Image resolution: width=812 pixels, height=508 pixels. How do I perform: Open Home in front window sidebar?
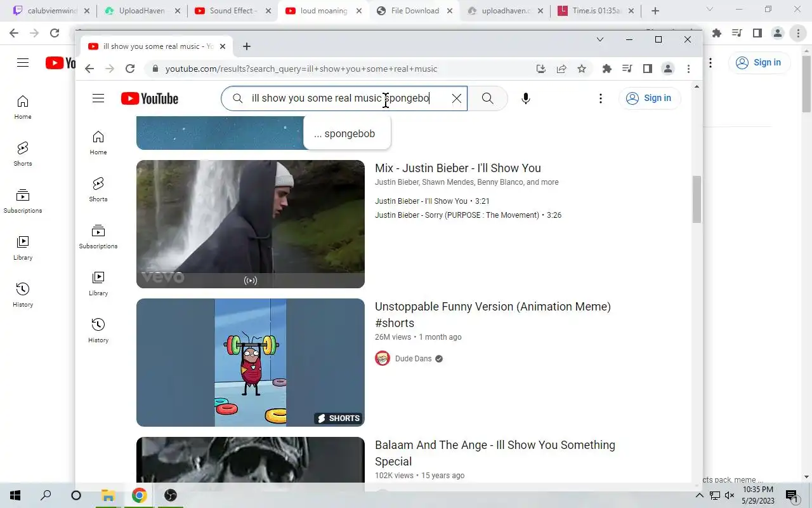[98, 143]
